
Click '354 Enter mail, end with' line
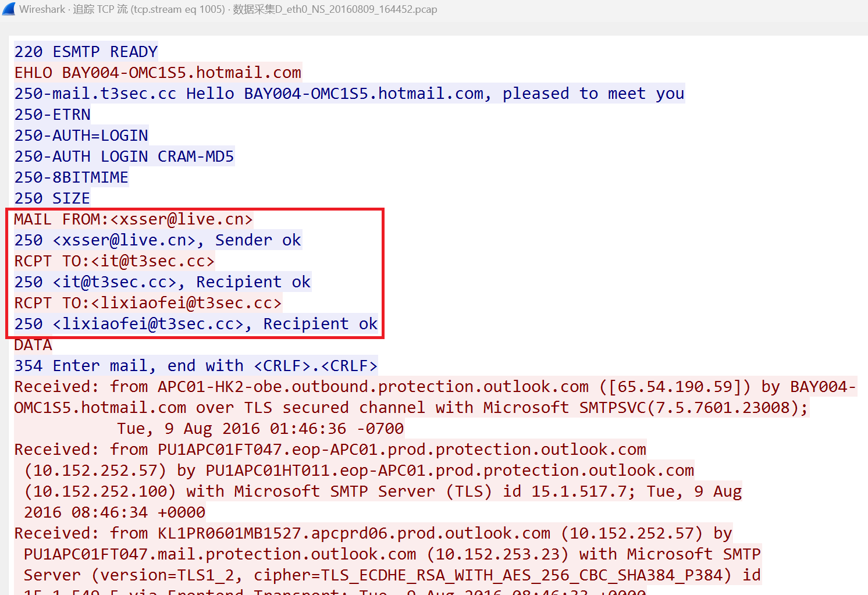click(x=196, y=366)
